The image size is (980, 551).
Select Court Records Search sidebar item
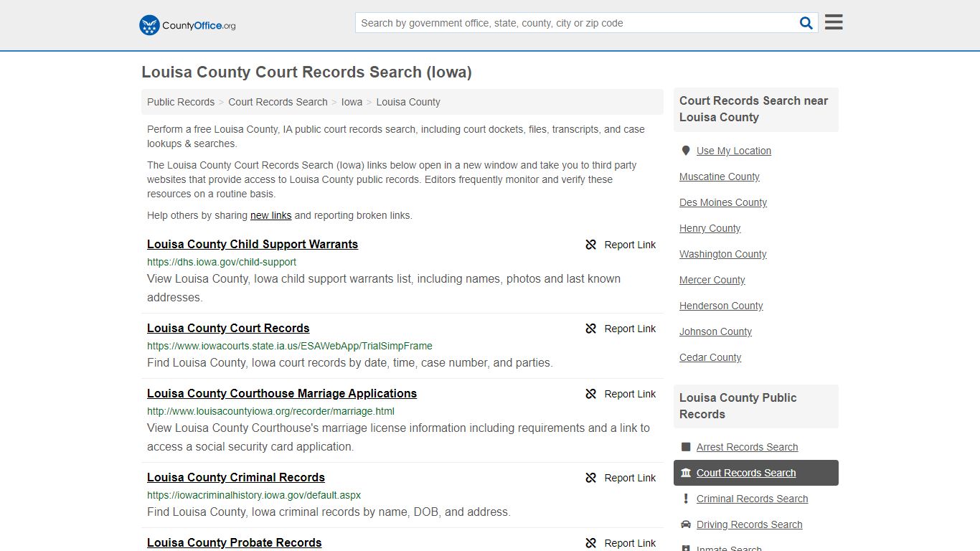pos(756,473)
